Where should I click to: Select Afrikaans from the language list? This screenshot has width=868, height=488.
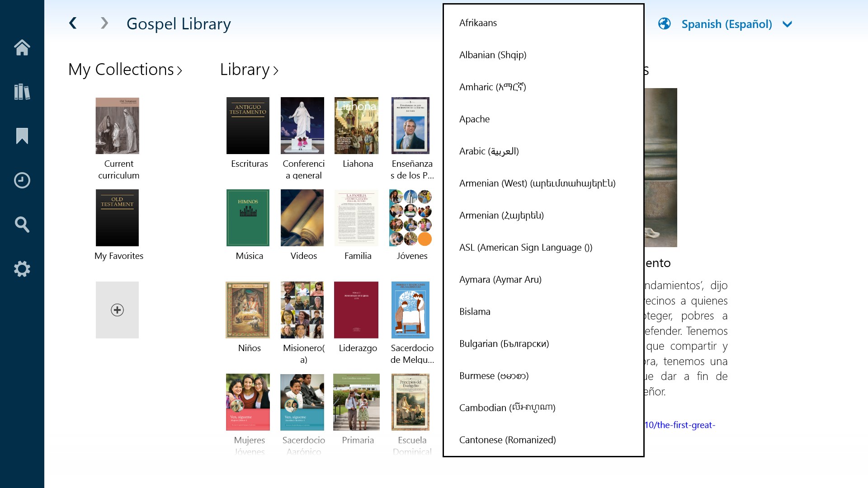pos(478,22)
